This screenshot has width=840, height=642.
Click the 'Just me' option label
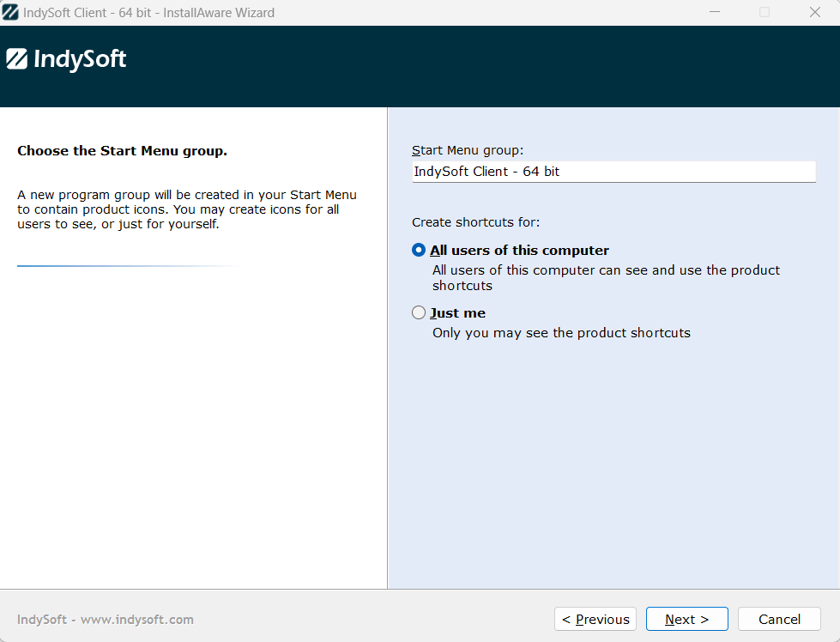point(458,313)
